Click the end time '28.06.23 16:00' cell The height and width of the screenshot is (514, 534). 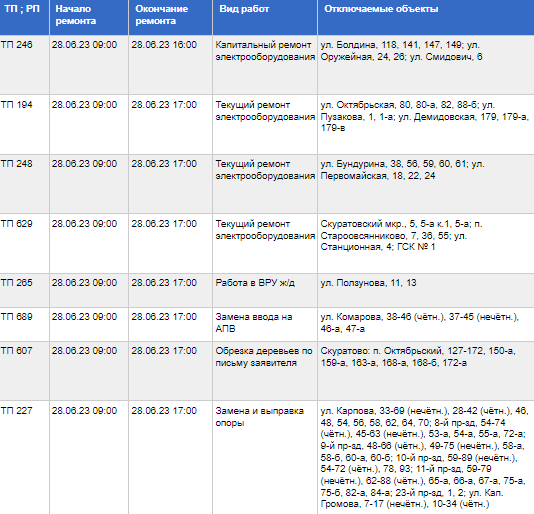point(170,65)
